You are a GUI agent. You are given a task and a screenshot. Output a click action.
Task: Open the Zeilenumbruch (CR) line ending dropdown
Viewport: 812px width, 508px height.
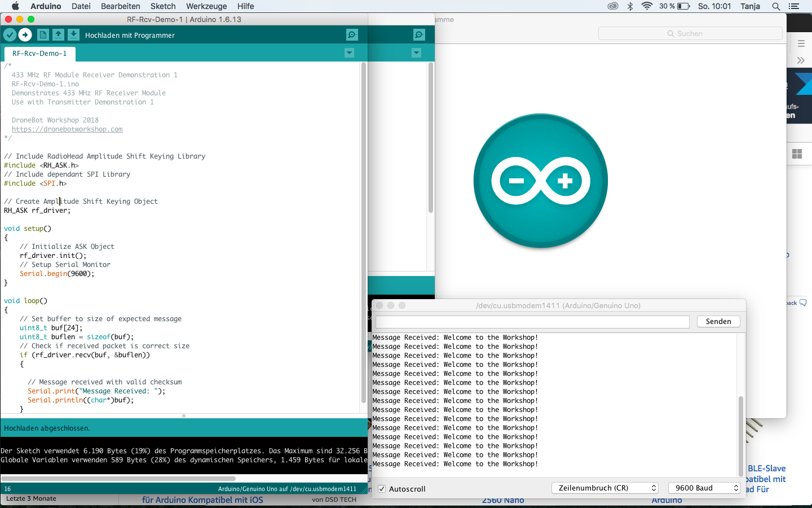[605, 488]
